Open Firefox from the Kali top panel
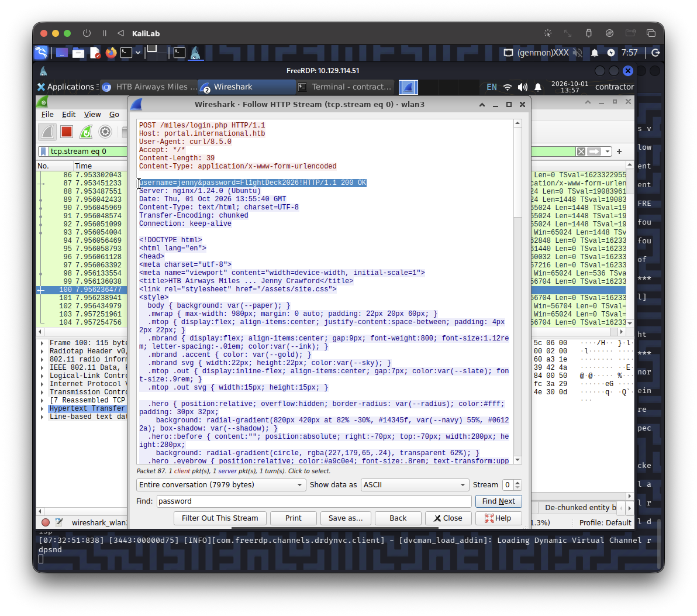 (x=111, y=53)
